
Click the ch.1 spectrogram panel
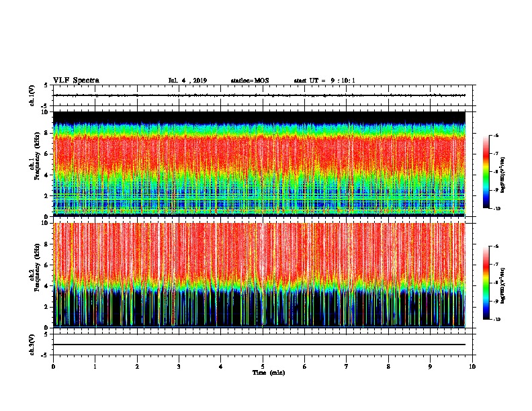coord(259,164)
